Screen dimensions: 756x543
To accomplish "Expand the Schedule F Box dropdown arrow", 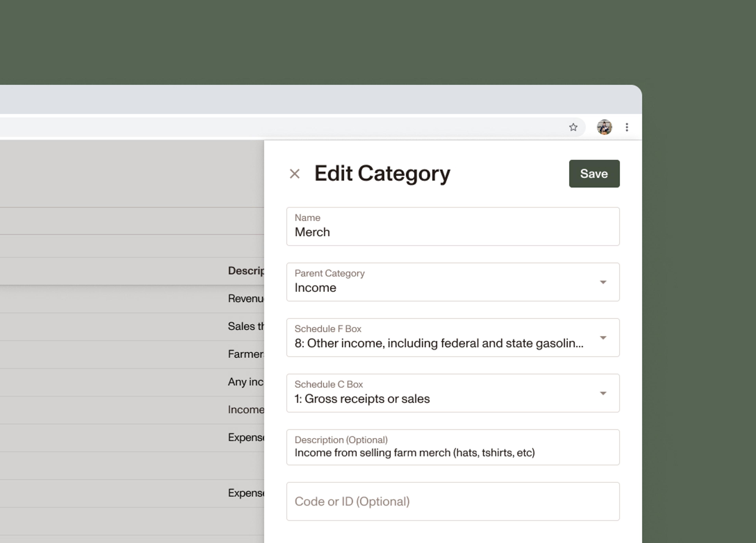I will coord(603,338).
